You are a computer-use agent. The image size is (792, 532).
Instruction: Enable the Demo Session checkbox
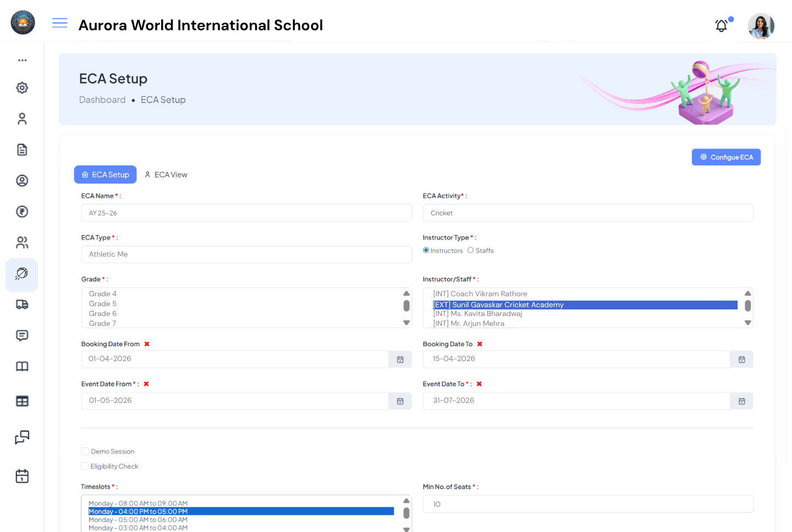point(85,451)
